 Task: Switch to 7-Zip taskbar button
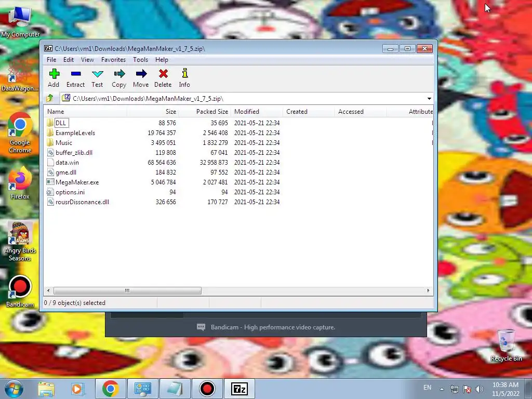239,389
